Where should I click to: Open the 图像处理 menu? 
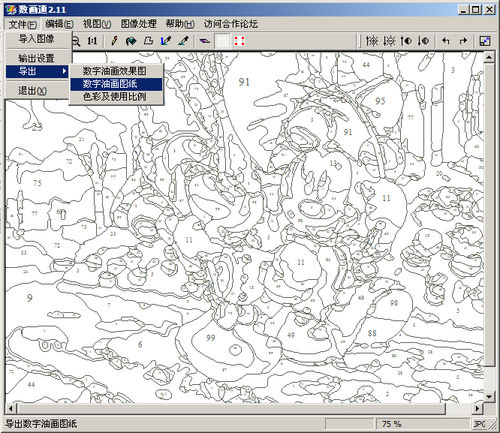(x=138, y=24)
